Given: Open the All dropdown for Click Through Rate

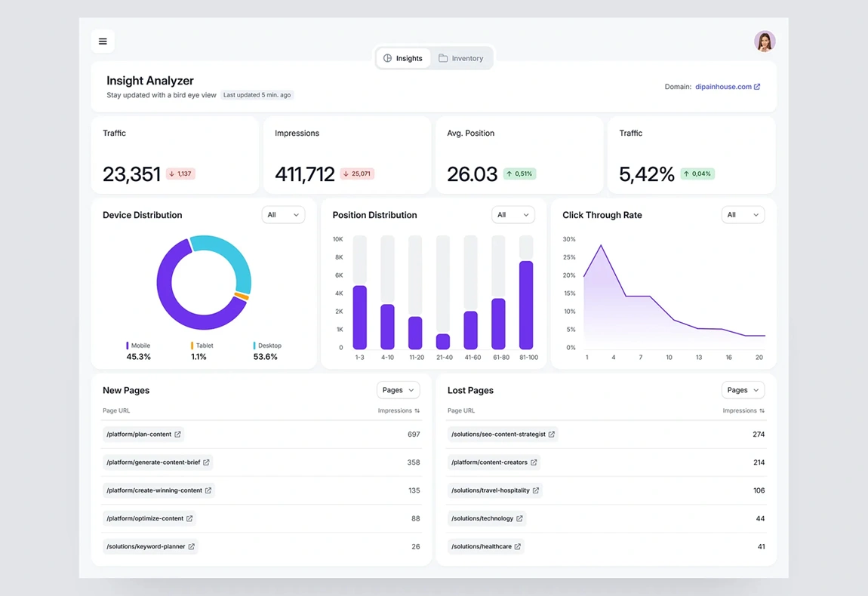Looking at the screenshot, I should pos(743,214).
